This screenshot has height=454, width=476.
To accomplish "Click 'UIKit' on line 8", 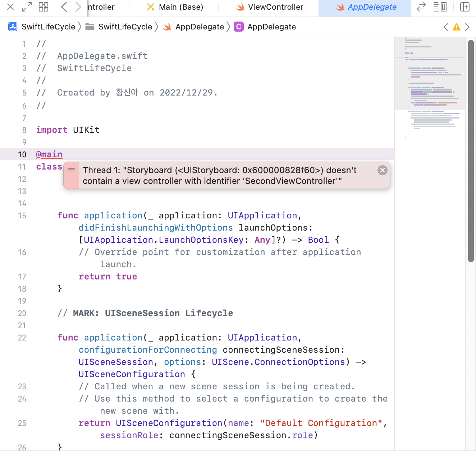I will point(86,130).
